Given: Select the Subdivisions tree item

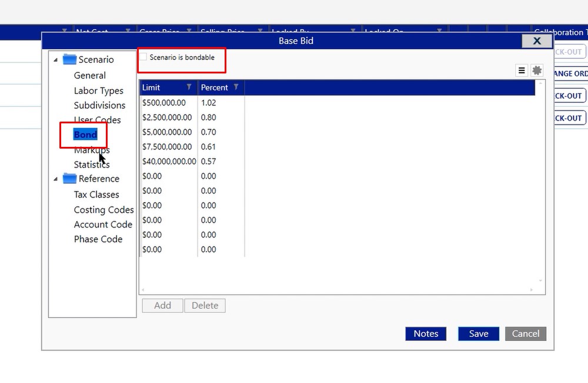Looking at the screenshot, I should point(99,105).
